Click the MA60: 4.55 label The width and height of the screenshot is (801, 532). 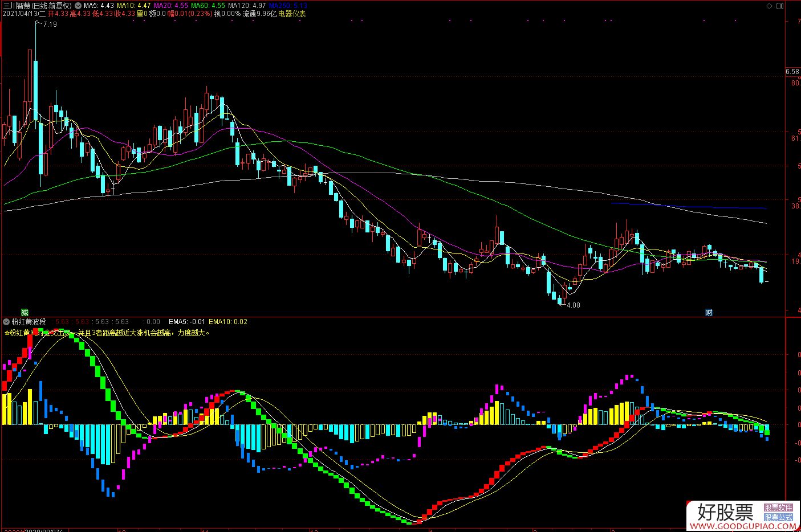[x=208, y=5]
